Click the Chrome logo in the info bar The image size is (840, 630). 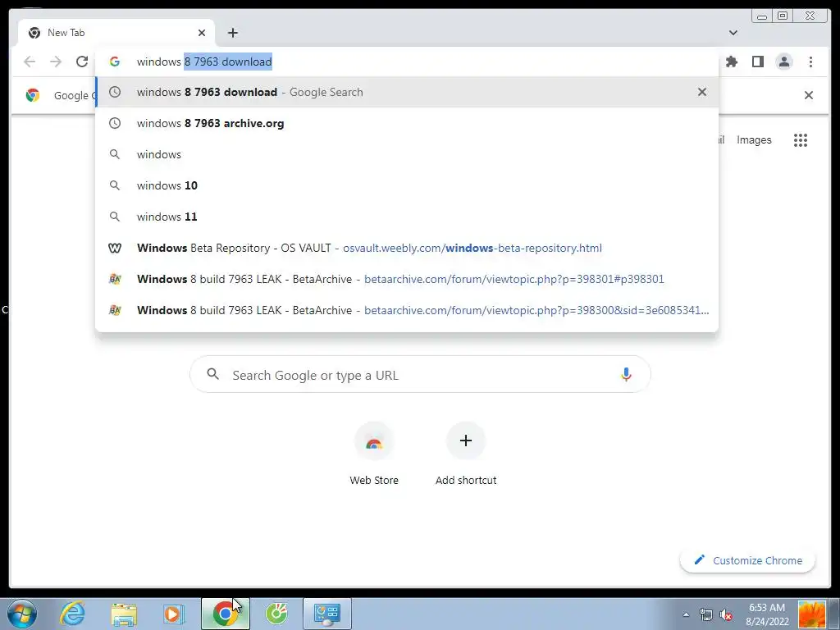[x=33, y=95]
